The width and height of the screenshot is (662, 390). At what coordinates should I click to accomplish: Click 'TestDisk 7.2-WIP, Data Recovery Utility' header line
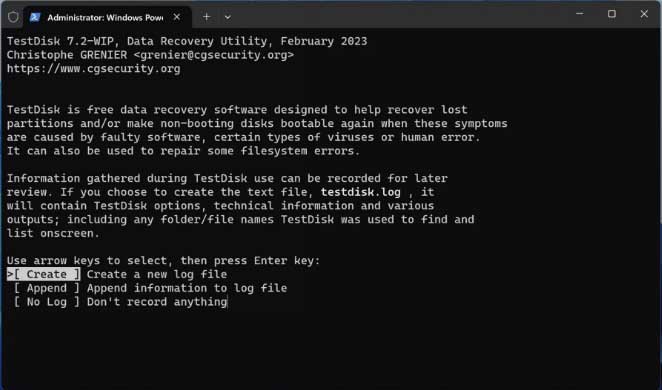coord(187,41)
